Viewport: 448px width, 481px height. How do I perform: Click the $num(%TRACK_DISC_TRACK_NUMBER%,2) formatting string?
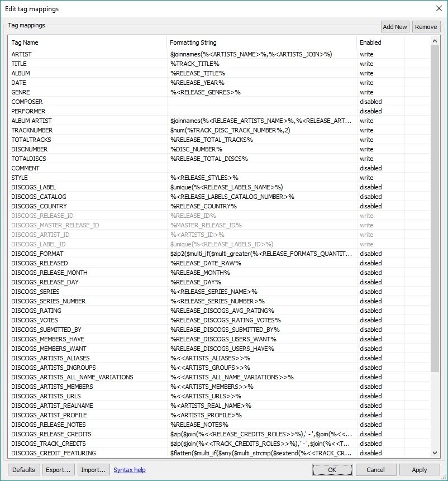tap(230, 130)
